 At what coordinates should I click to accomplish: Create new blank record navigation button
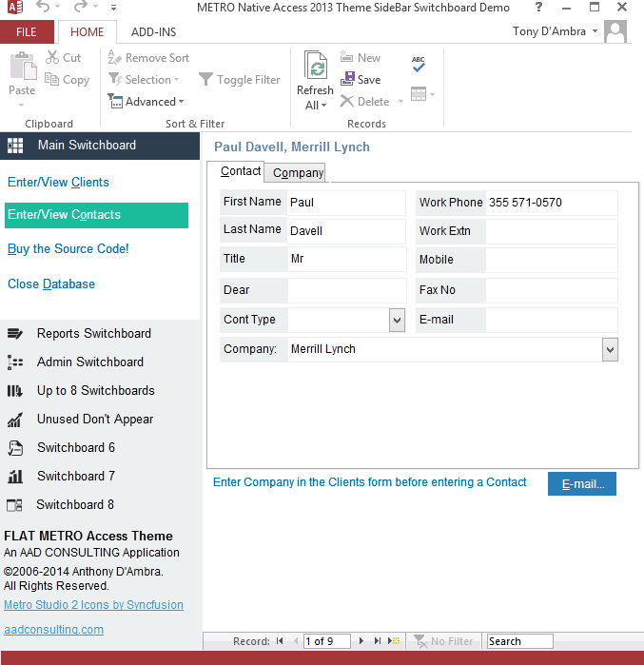coord(394,641)
